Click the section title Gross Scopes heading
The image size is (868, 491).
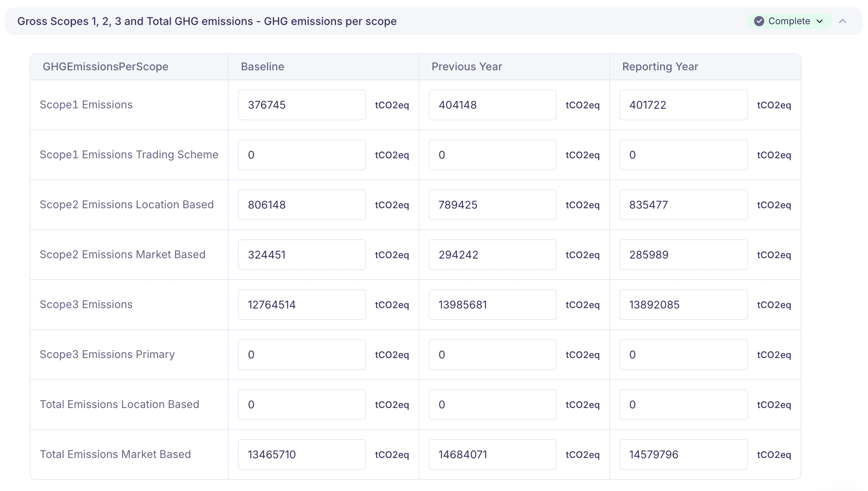point(207,21)
